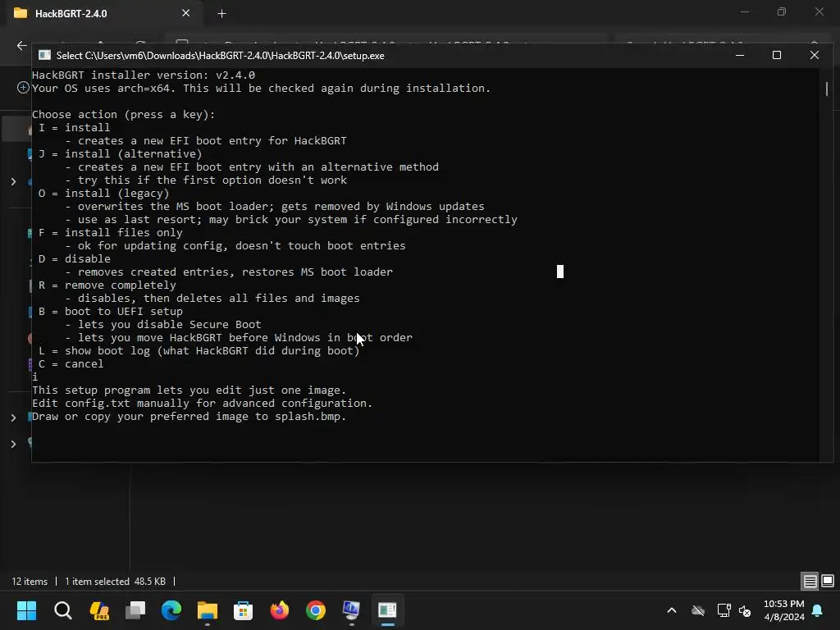The image size is (840, 630).
Task: Click the Explorer New item plus icon
Action: pos(23,87)
